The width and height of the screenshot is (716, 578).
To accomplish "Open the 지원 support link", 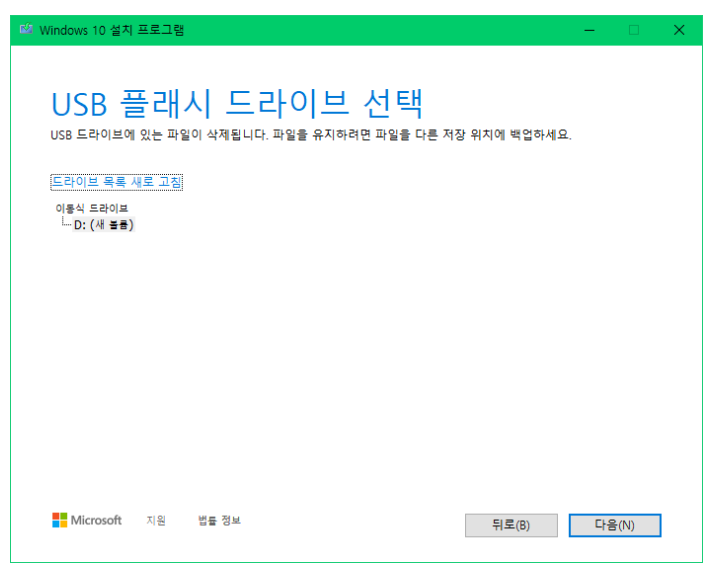I will click(156, 520).
